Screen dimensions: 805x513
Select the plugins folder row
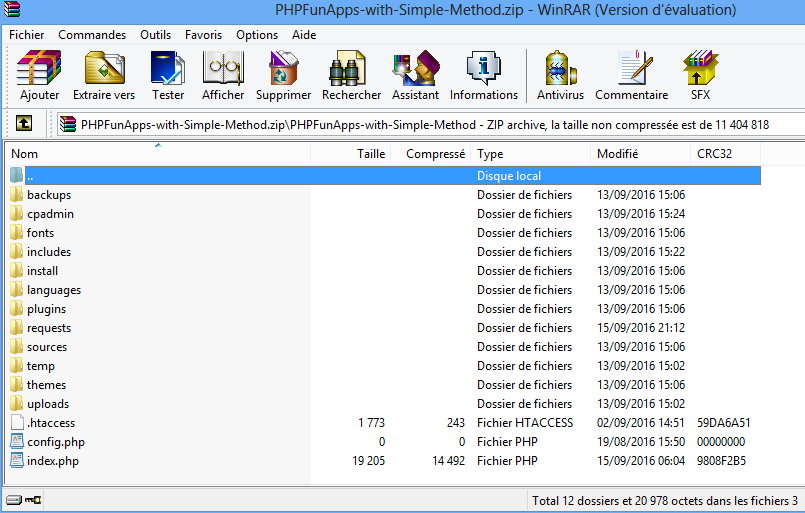384,309
